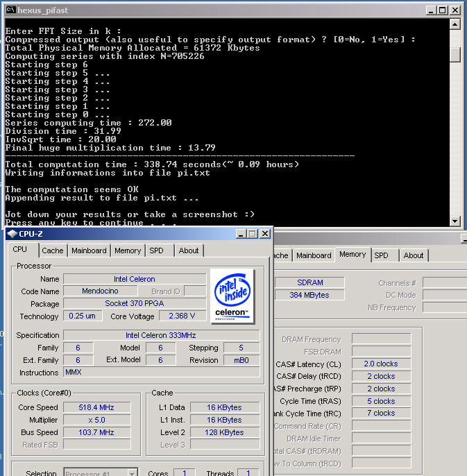The image size is (467, 476).
Task: Click the Package value 'Socket 370 PPGA'
Action: [135, 303]
